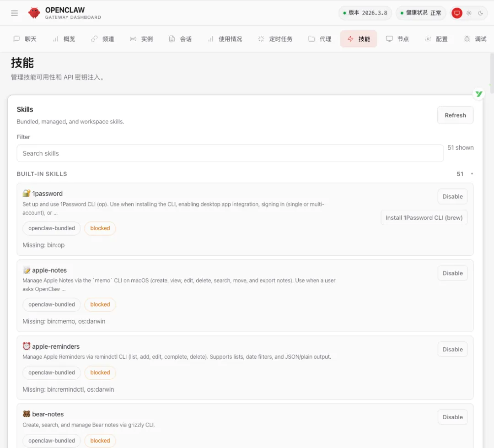This screenshot has height=448, width=494.
Task: Click the 'Filter' label
Action: [23, 137]
